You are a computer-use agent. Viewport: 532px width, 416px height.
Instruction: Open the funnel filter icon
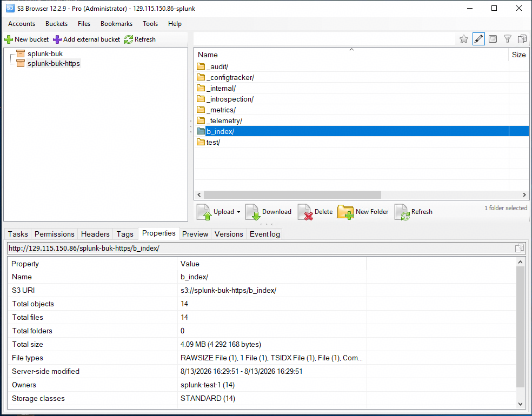508,39
